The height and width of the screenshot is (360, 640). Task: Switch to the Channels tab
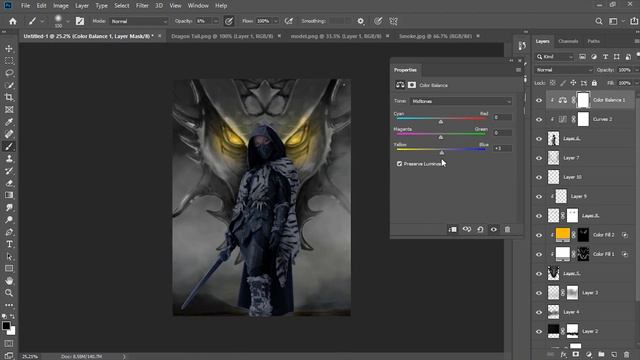tap(568, 41)
